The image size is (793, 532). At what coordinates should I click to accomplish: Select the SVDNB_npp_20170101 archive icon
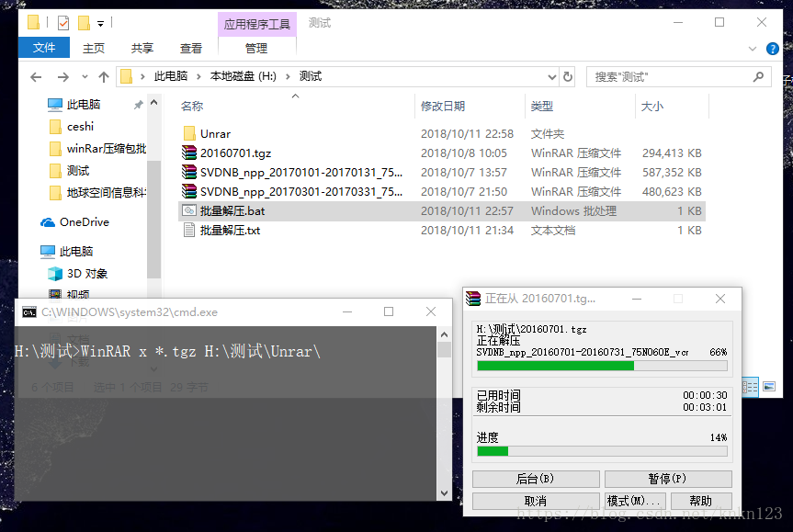coord(189,172)
